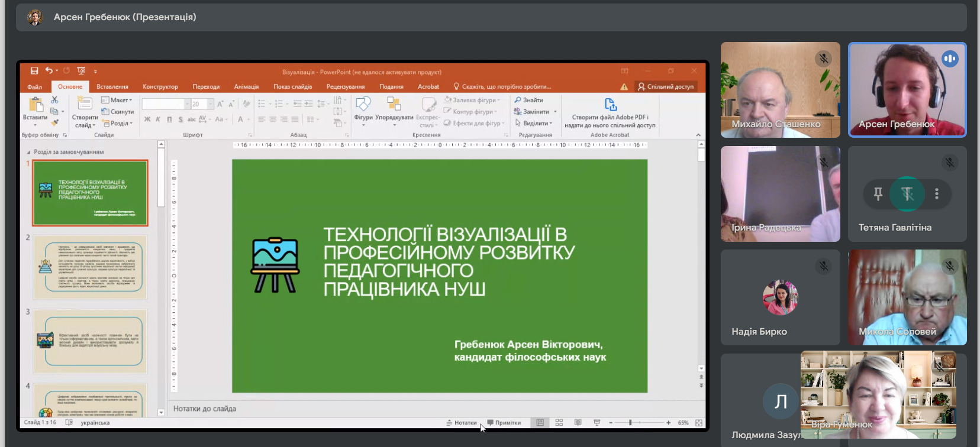Click Знайти find button

click(528, 100)
